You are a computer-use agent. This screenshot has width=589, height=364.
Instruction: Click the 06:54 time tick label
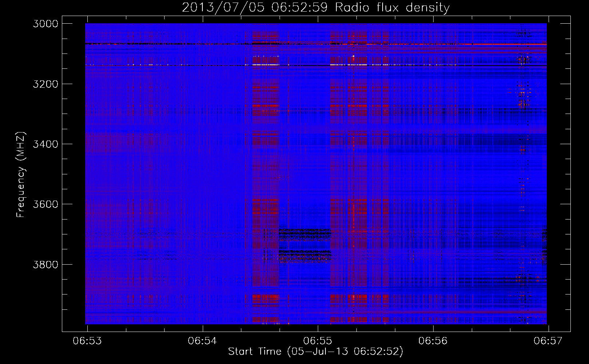(202, 341)
